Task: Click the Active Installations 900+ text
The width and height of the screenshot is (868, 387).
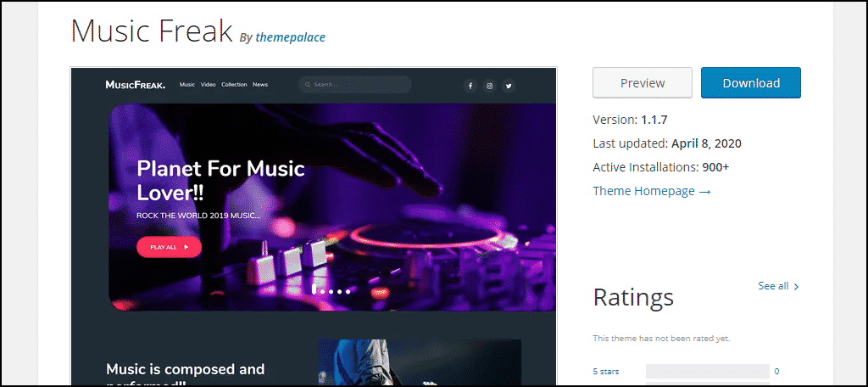Action: pos(661,167)
